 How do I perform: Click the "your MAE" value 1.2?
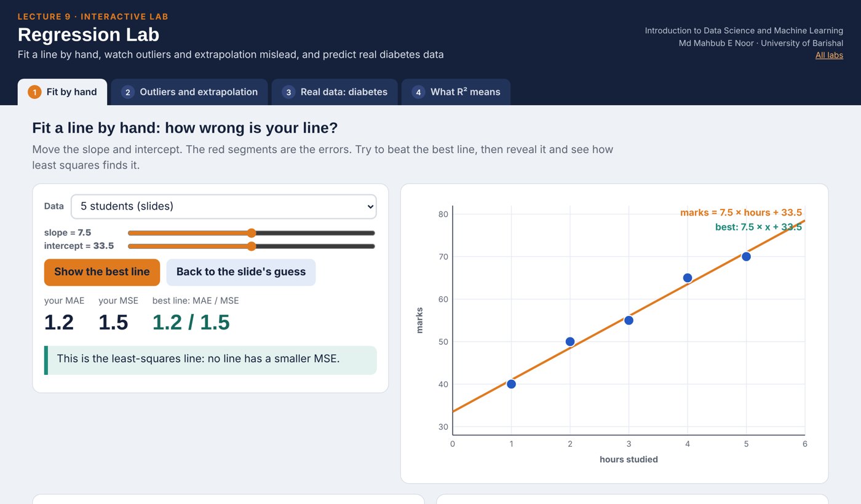coord(59,322)
